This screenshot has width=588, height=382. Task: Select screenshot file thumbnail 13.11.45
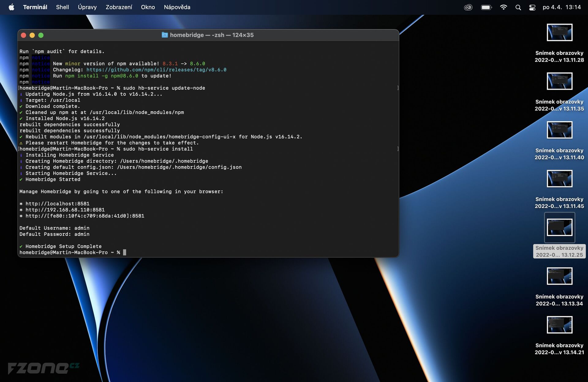coord(560,179)
